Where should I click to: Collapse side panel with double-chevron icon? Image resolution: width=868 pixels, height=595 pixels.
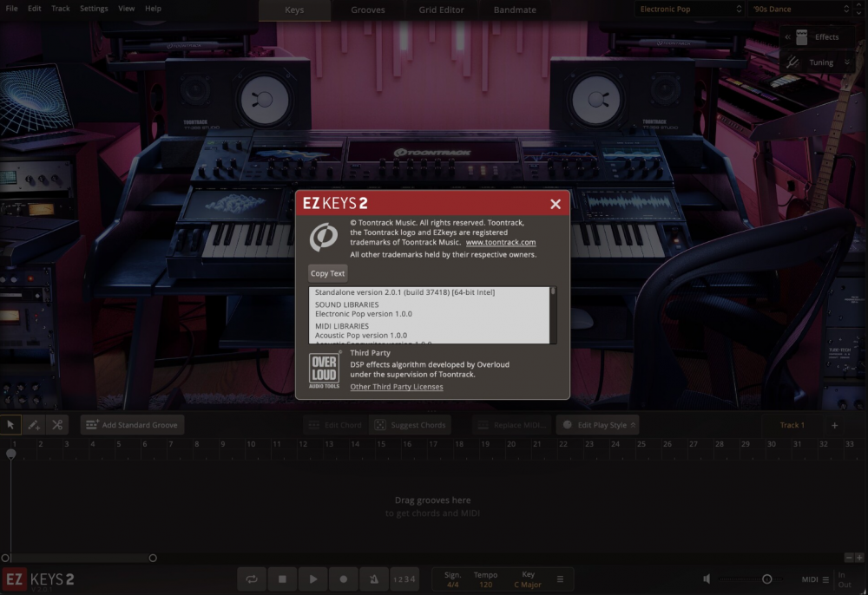point(787,37)
